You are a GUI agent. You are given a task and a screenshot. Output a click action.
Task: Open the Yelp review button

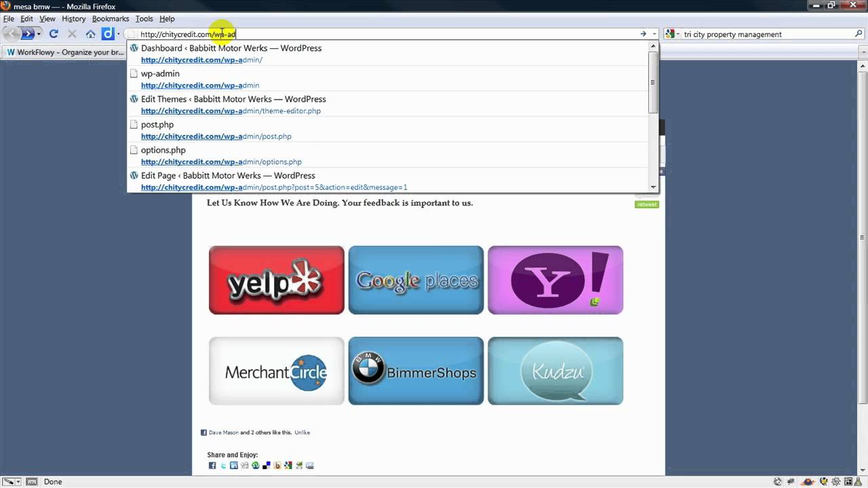[277, 280]
